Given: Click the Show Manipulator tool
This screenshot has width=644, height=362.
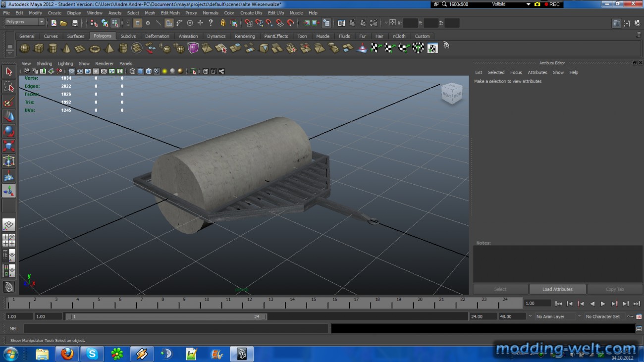Looking at the screenshot, I should 8,191.
